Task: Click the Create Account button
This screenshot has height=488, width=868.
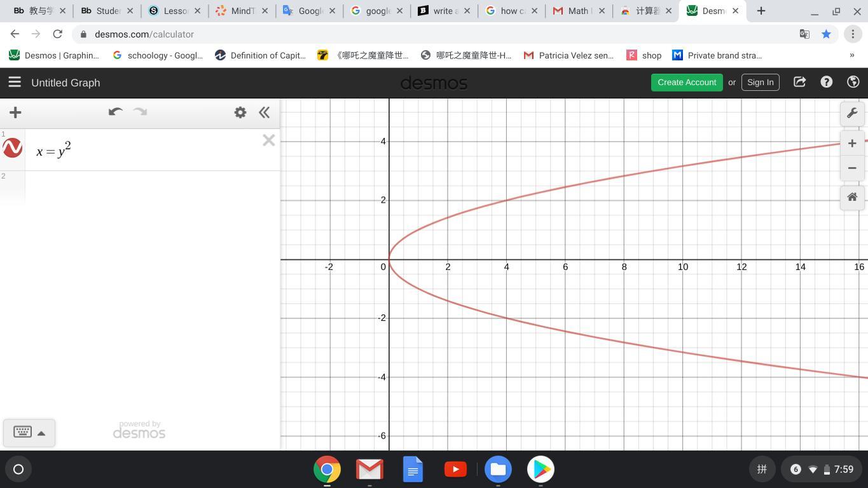Action: pyautogui.click(x=687, y=83)
